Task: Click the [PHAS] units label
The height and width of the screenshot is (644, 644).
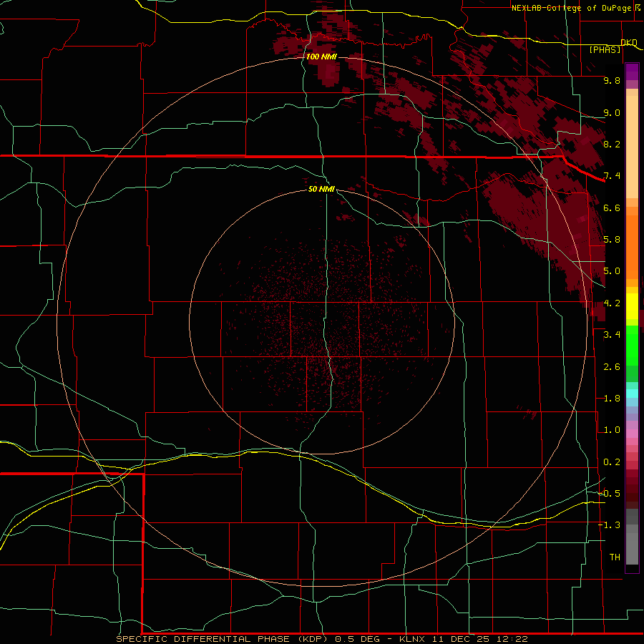Action: point(605,49)
